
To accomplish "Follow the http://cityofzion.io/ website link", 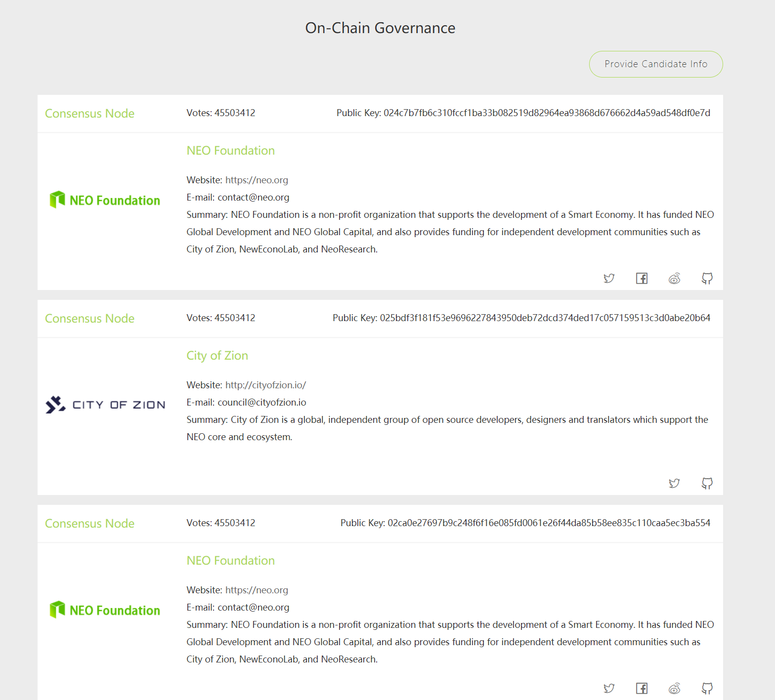I will (x=265, y=385).
